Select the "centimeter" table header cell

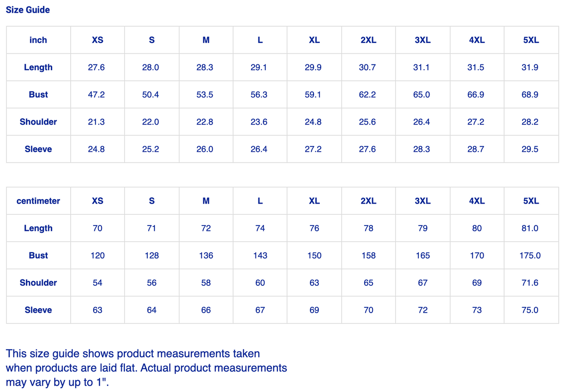38,201
